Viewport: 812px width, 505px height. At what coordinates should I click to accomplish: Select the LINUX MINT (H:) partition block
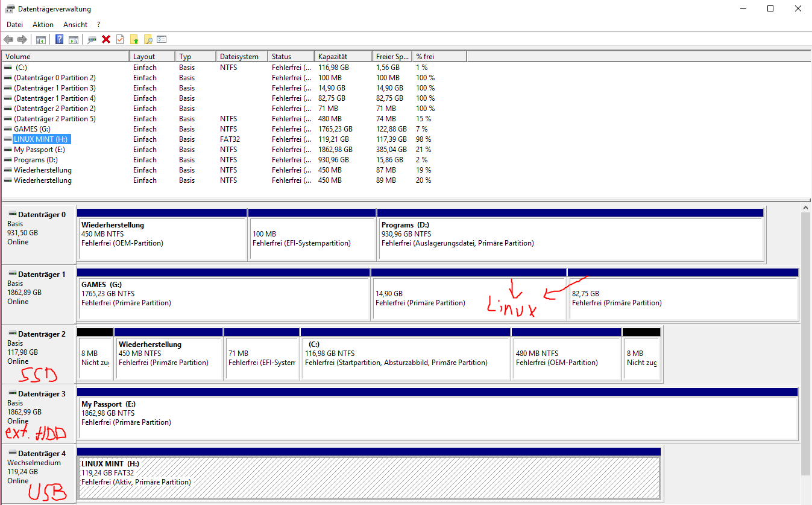pos(370,474)
